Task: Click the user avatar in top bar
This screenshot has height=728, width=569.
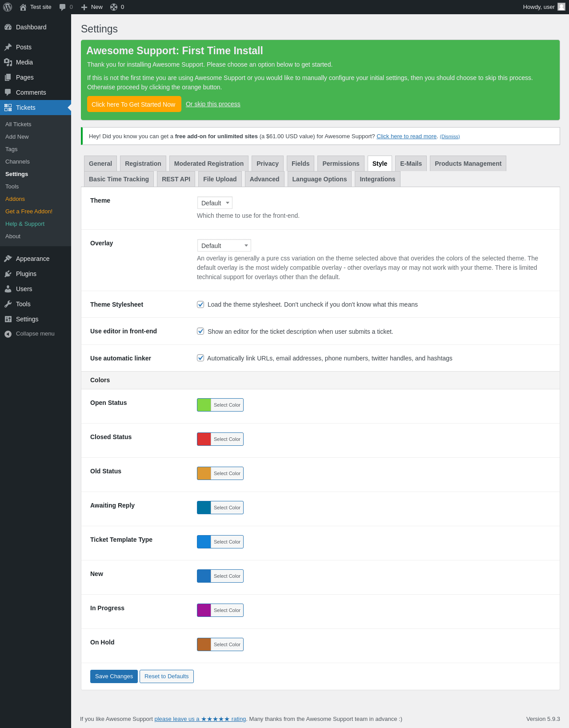Action: [x=561, y=7]
